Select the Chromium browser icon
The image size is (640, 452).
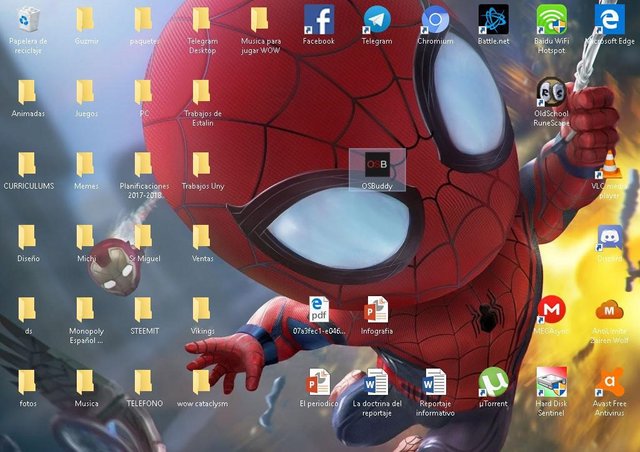pyautogui.click(x=435, y=20)
